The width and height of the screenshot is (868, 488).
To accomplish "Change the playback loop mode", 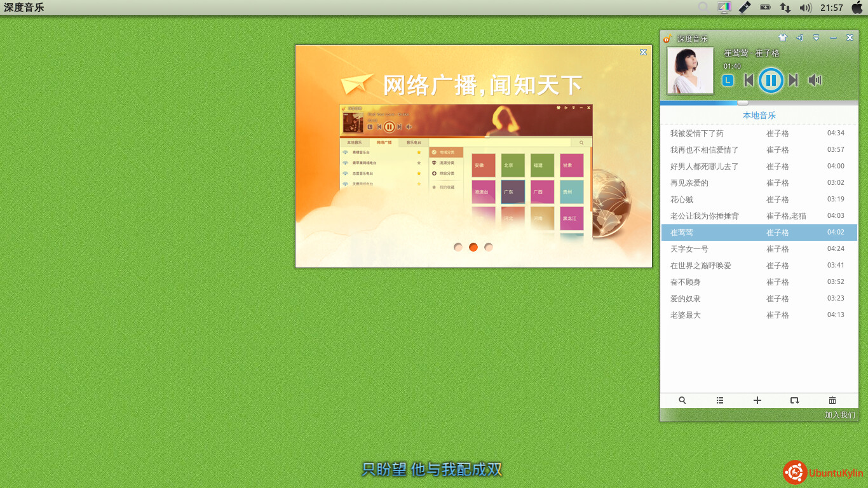I will (794, 400).
